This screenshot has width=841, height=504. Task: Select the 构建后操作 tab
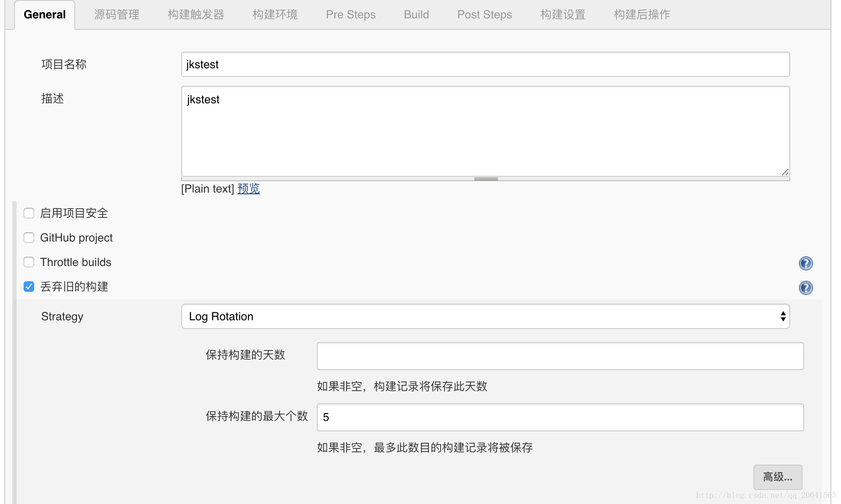pos(642,15)
